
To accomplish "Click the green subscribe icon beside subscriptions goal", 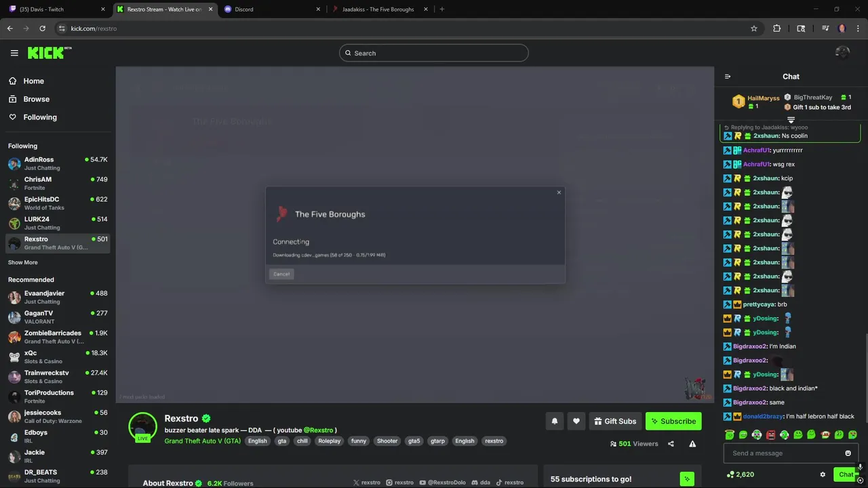I will pyautogui.click(x=687, y=479).
